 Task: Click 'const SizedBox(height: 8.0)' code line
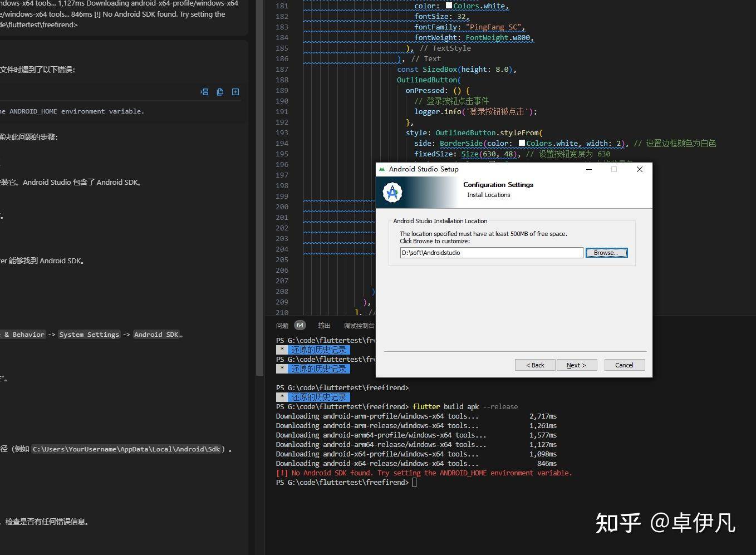456,70
